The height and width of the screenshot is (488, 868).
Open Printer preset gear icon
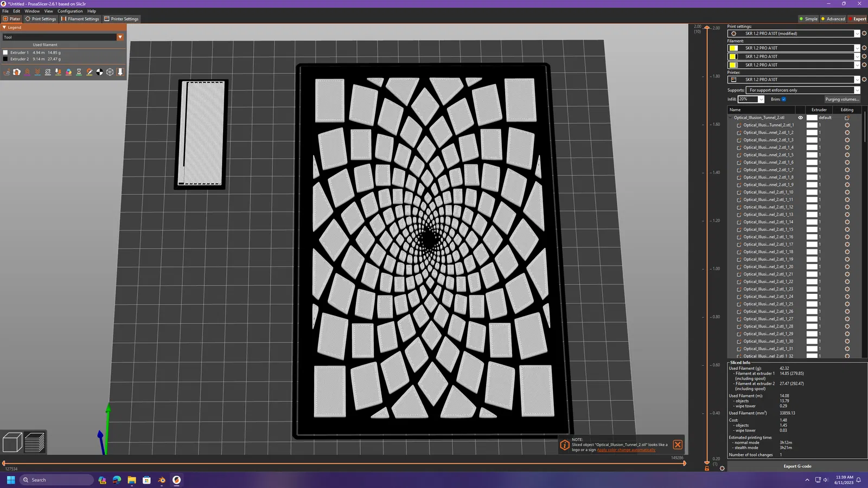pyautogui.click(x=864, y=80)
